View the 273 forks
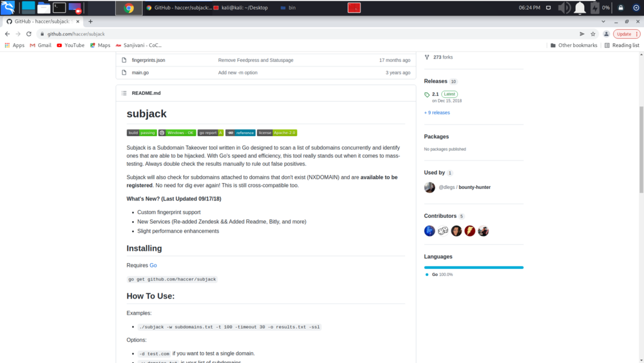 coord(443,57)
